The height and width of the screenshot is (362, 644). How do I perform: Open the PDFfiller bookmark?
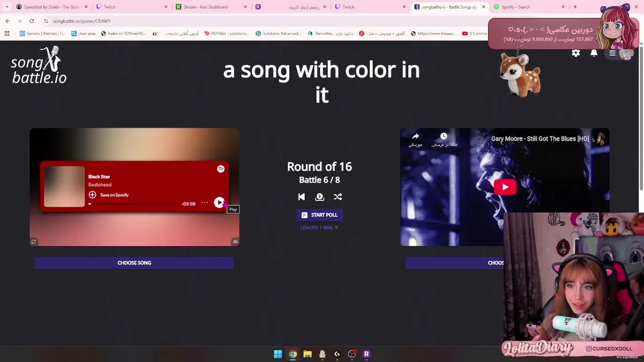(x=226, y=34)
